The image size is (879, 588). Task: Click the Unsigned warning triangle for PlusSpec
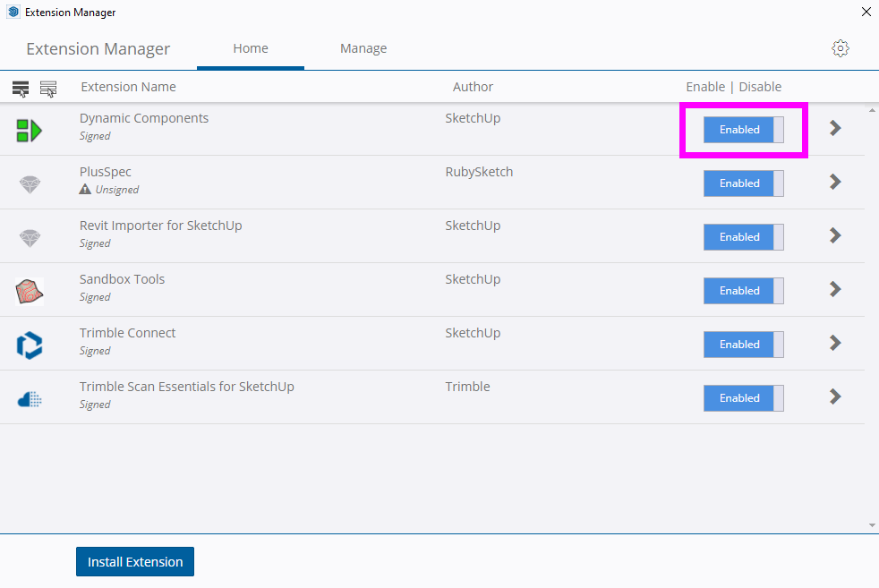pyautogui.click(x=85, y=189)
